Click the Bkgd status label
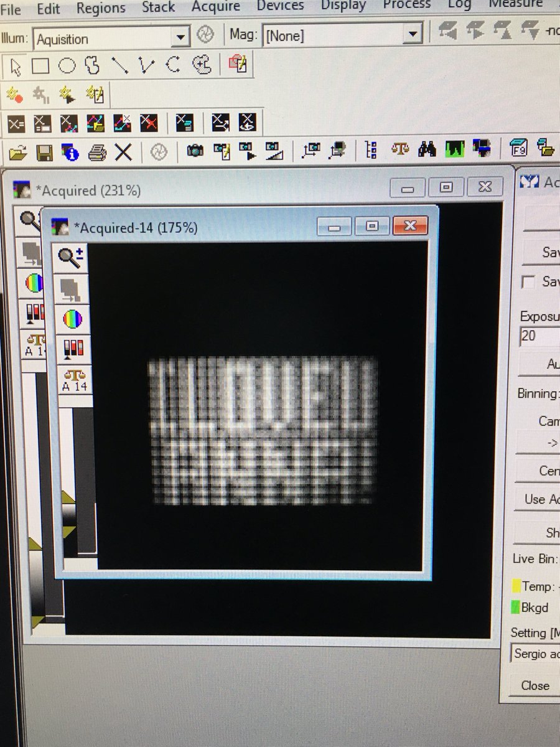Image resolution: width=560 pixels, height=747 pixels. point(534,608)
